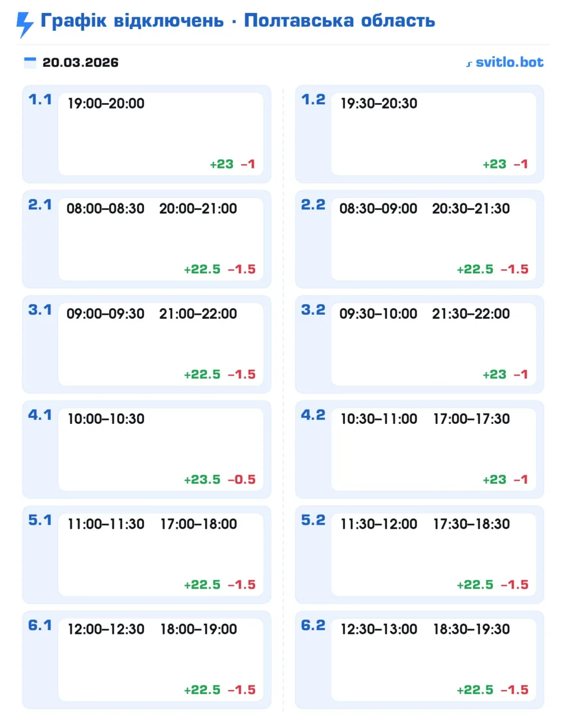Image resolution: width=566 pixels, height=728 pixels.
Task: Select the group 2.2 label
Action: [x=313, y=205]
